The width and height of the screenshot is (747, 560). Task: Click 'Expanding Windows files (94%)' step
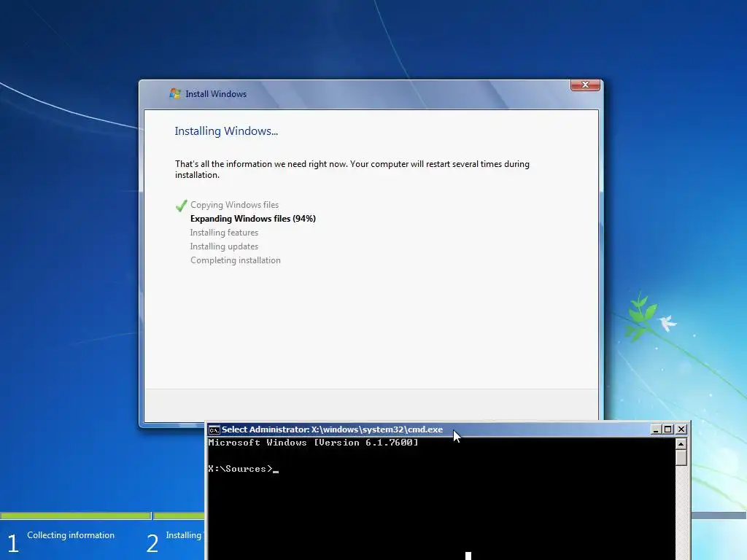[253, 219]
